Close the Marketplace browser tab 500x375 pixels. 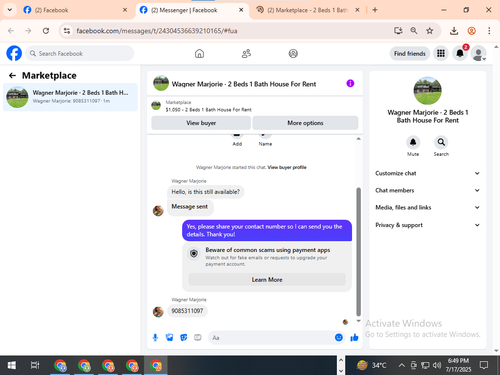click(x=357, y=10)
